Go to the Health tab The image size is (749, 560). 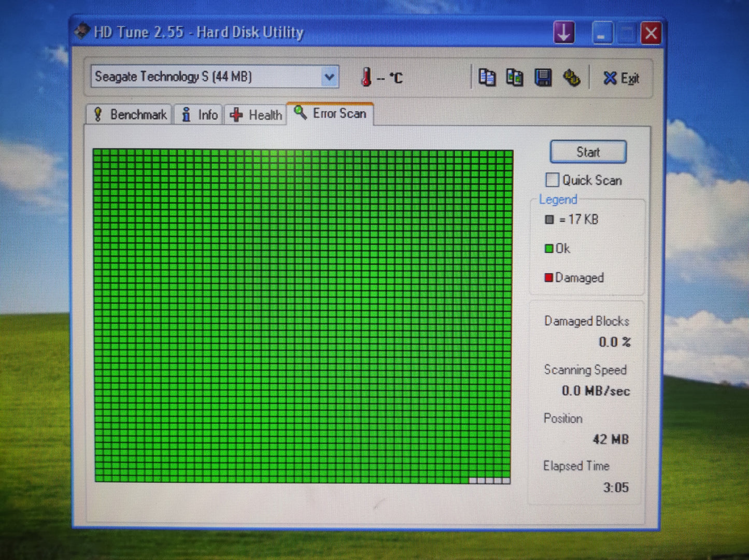click(257, 114)
